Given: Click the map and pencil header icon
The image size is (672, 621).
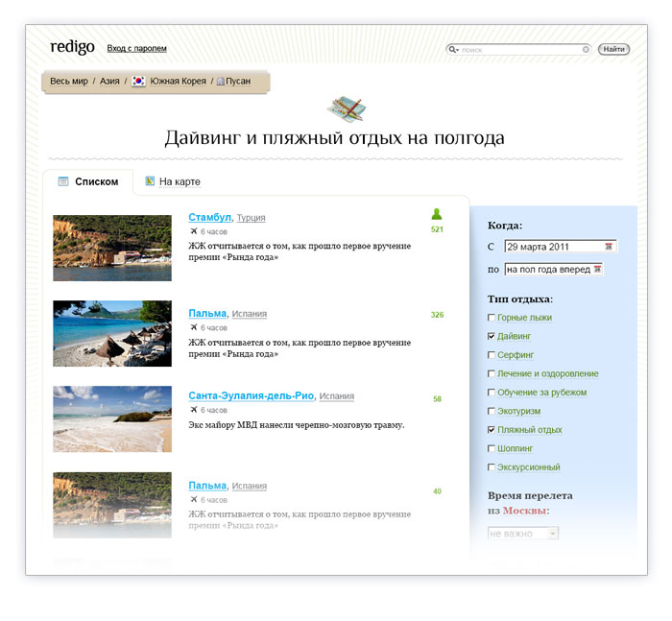Looking at the screenshot, I should 348,108.
